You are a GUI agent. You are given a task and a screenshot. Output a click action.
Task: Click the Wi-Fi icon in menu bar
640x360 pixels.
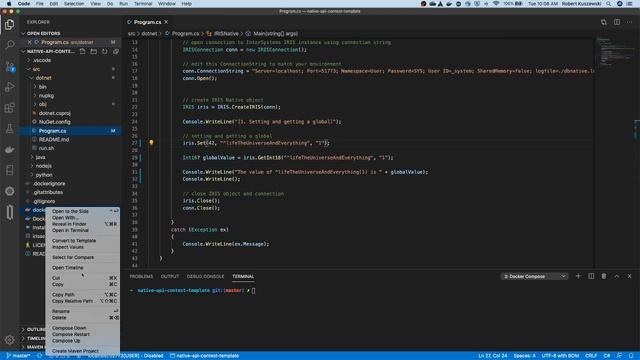pyautogui.click(x=496, y=4)
